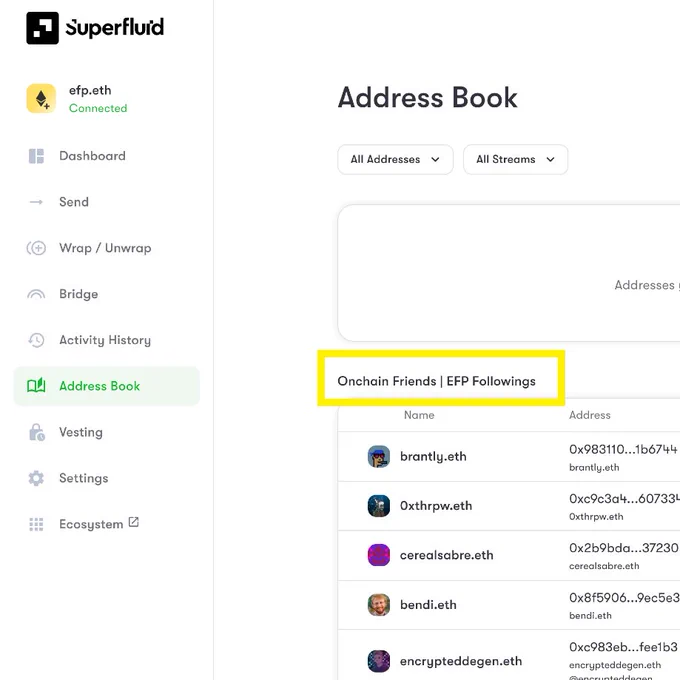Click the efp.eth account name
This screenshot has height=680, width=680.
point(90,90)
